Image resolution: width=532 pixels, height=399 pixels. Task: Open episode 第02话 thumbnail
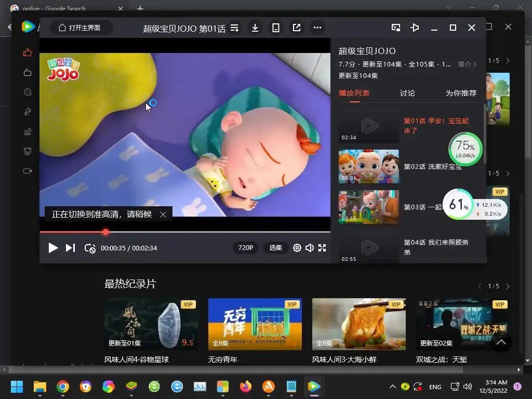pyautogui.click(x=369, y=167)
